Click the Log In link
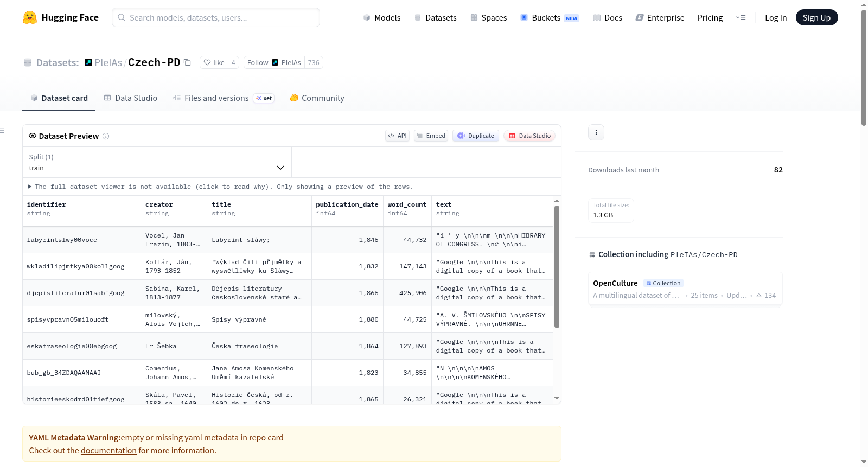868x467 pixels. click(x=776, y=17)
